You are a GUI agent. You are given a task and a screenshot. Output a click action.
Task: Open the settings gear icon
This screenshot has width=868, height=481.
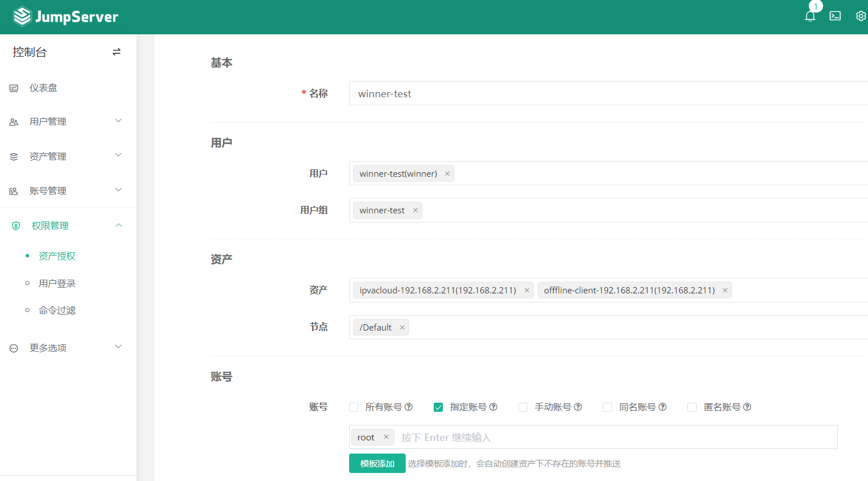pos(861,15)
